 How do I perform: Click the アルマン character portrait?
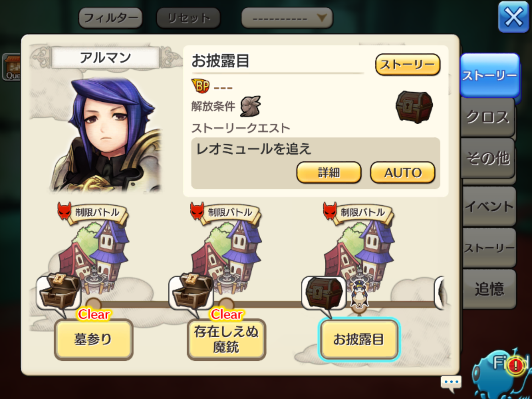[106, 135]
